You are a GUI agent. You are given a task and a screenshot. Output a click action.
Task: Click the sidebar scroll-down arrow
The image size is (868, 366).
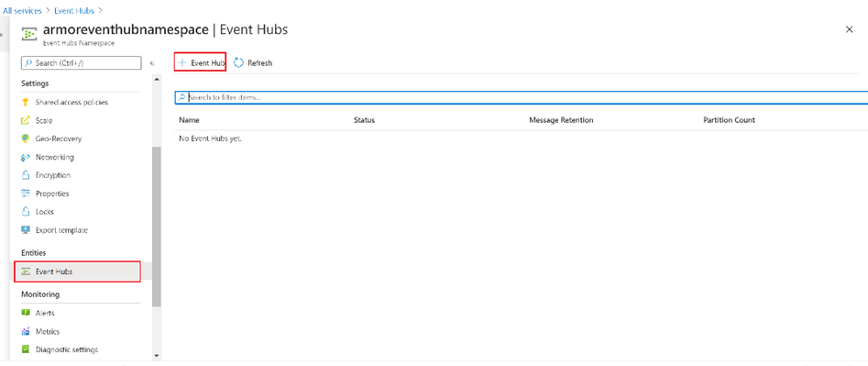coord(157,356)
